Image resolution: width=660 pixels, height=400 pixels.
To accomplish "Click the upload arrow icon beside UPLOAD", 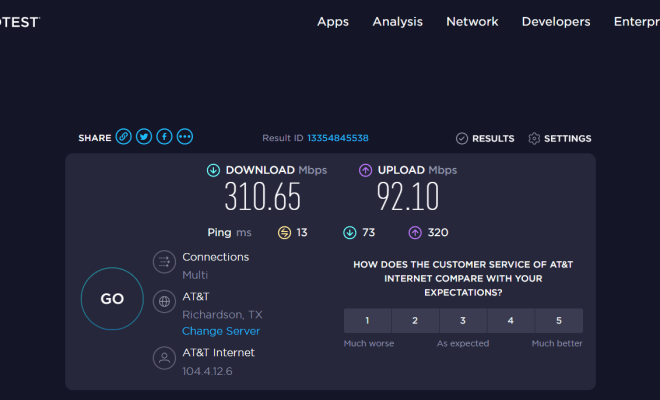I will tap(365, 170).
